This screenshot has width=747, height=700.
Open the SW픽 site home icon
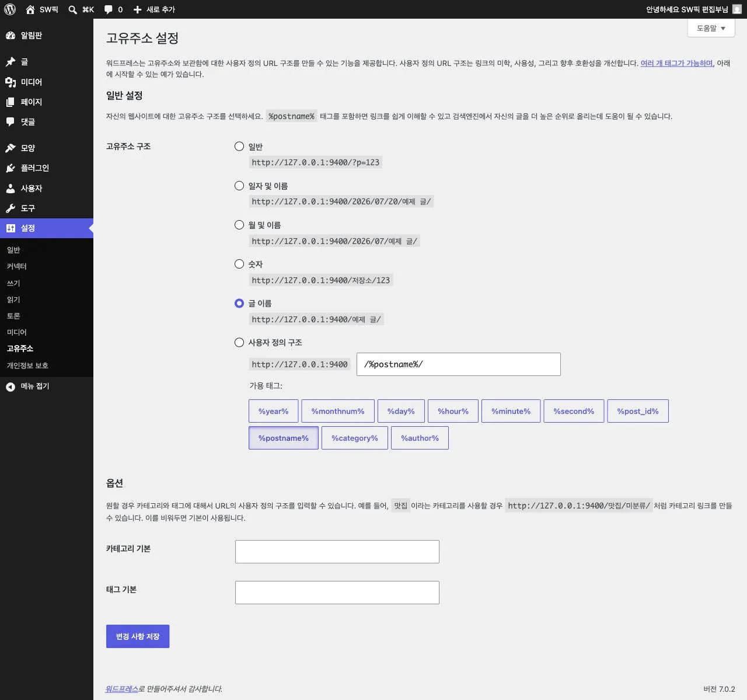[x=30, y=9]
